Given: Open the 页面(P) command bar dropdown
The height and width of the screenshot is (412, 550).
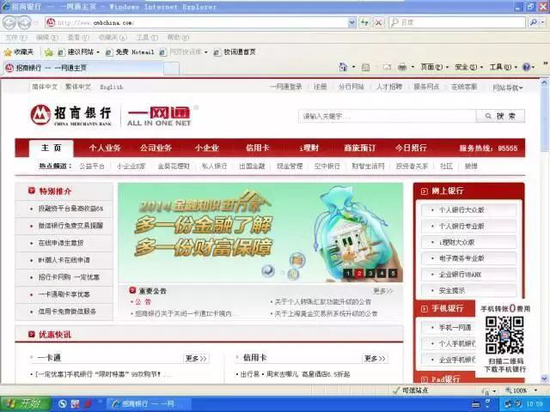Looking at the screenshot, I should click(435, 67).
